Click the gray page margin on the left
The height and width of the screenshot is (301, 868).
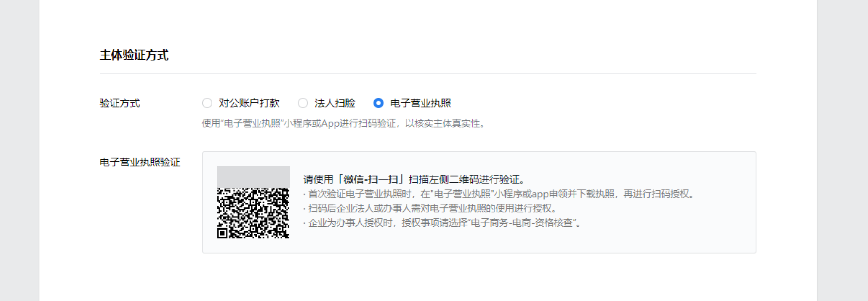(x=20, y=150)
